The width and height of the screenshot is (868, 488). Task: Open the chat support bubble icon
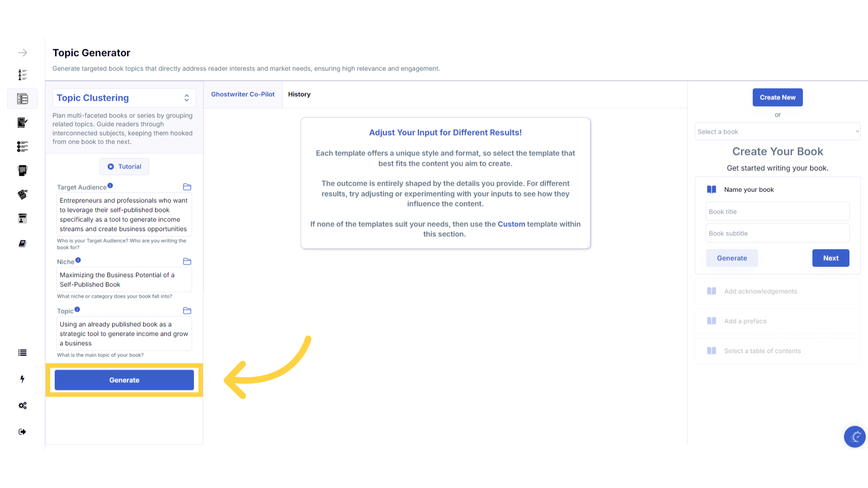[x=854, y=436]
